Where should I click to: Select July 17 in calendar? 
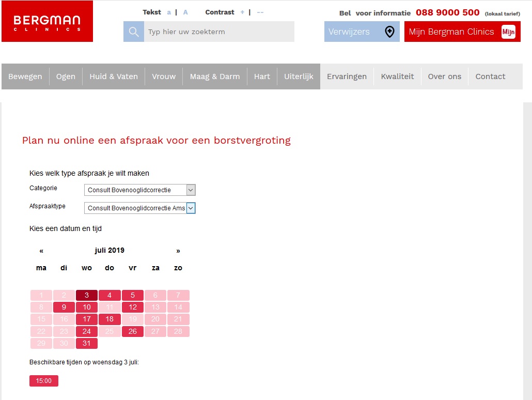click(x=87, y=319)
